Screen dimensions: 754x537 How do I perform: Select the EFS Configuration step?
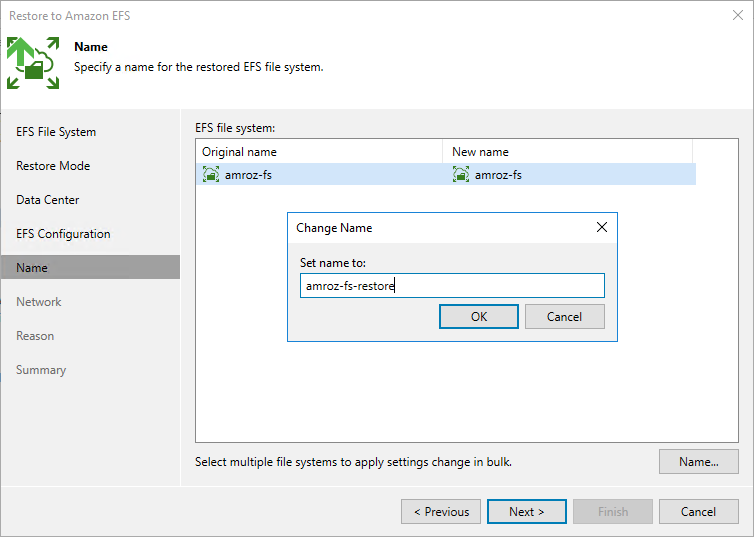pos(63,234)
